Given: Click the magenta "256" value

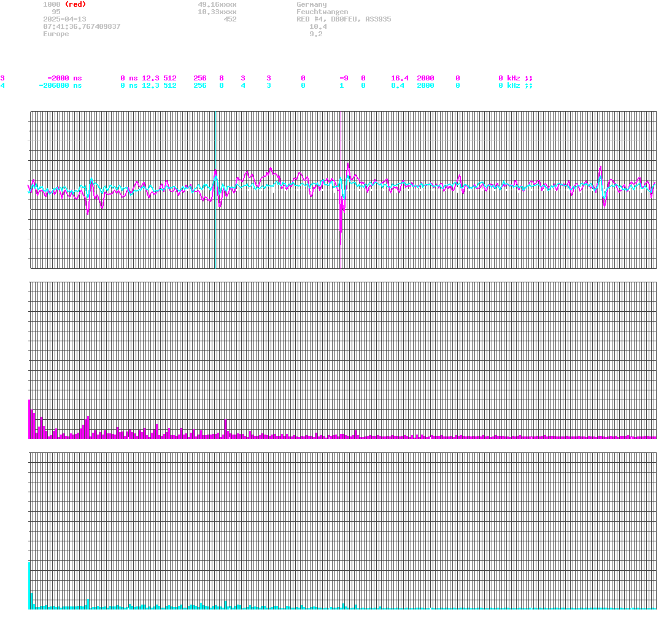Looking at the screenshot, I should 200,78.
